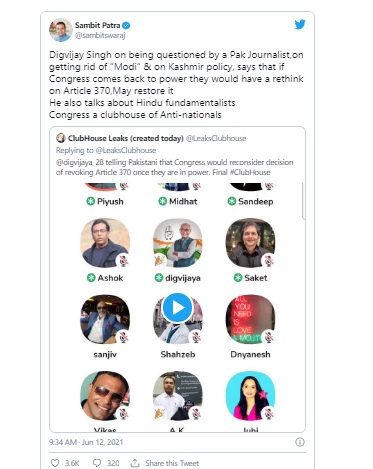This screenshot has width=373, height=469.
Task: Open the reply speech bubble icon
Action: pyautogui.click(x=97, y=463)
